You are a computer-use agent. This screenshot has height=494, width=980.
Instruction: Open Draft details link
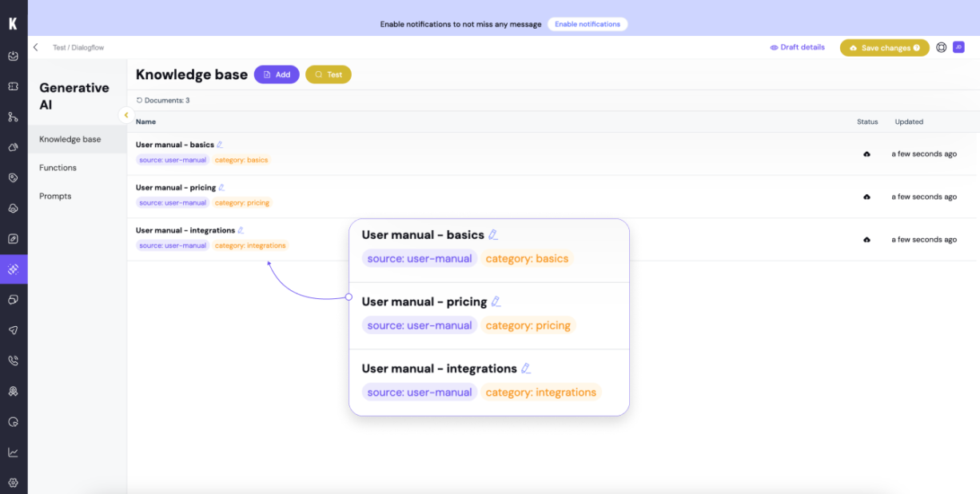[797, 47]
